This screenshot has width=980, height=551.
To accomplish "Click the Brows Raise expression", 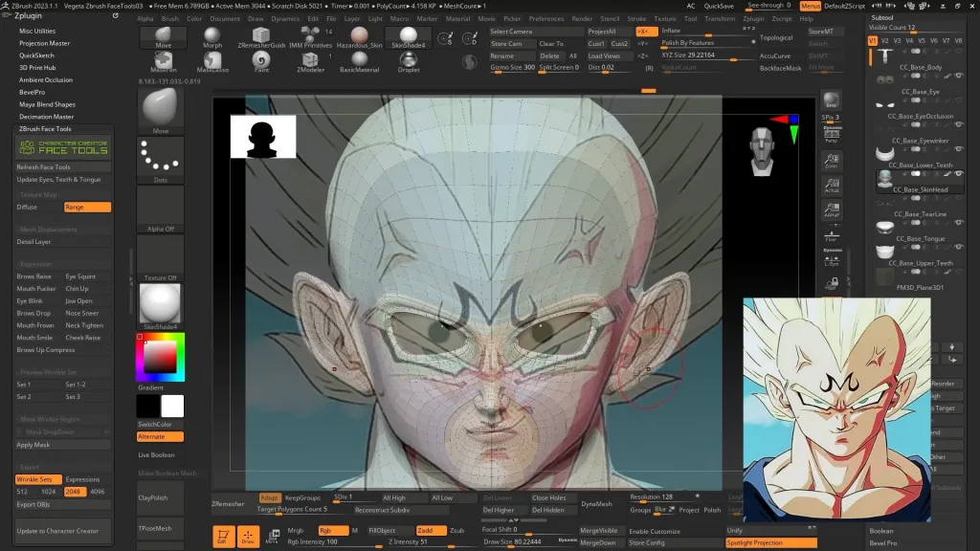I will (34, 276).
